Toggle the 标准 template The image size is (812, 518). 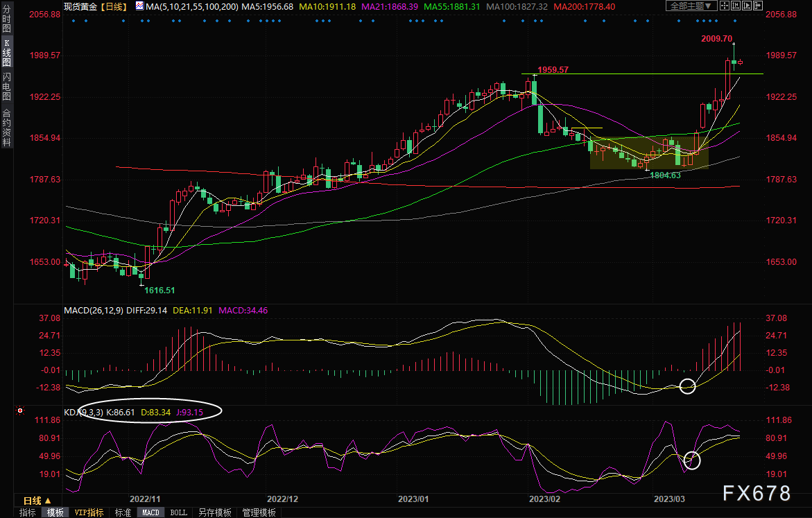pos(123,512)
